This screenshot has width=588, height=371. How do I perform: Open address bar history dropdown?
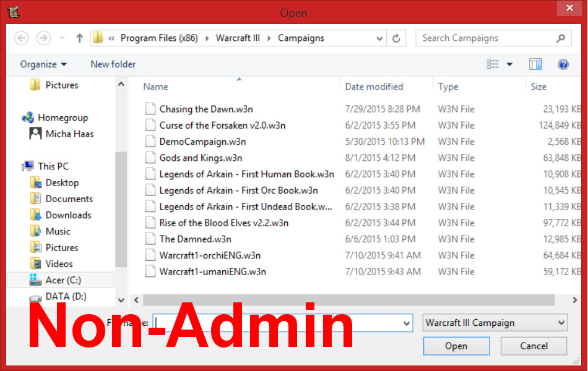pos(379,38)
